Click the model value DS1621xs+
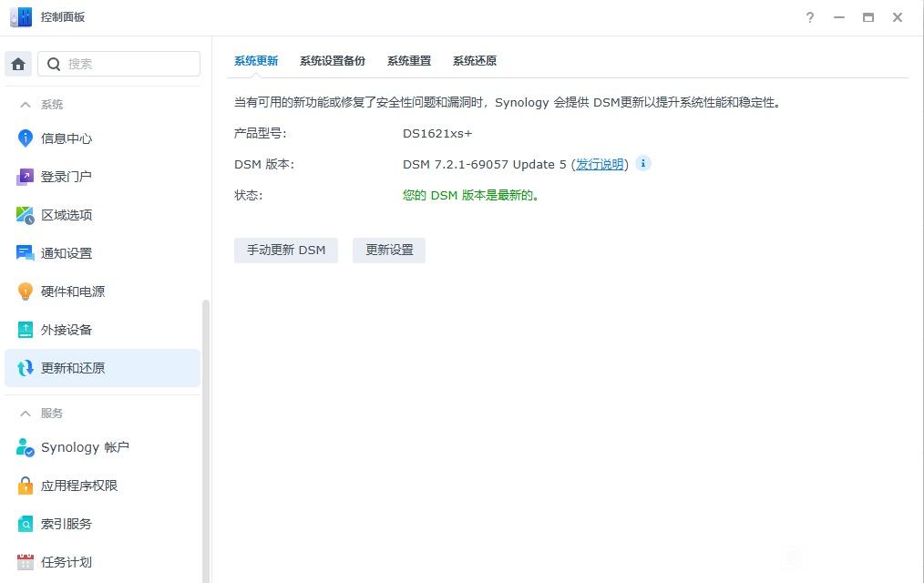 (437, 134)
